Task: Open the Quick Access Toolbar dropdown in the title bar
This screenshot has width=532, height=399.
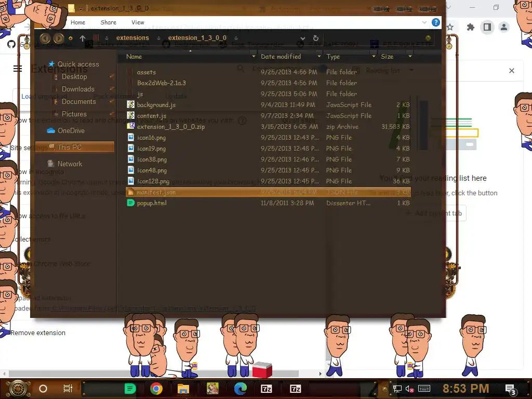Action: (81, 8)
